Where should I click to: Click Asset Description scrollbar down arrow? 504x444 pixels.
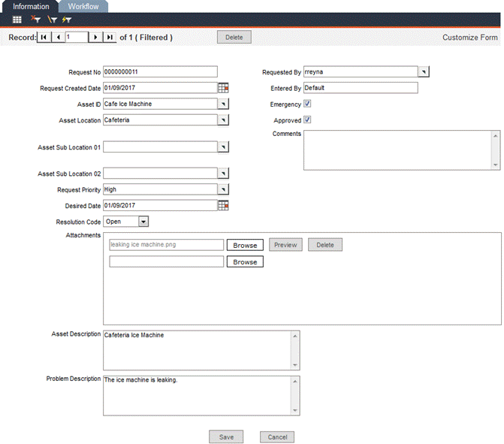pos(295,365)
